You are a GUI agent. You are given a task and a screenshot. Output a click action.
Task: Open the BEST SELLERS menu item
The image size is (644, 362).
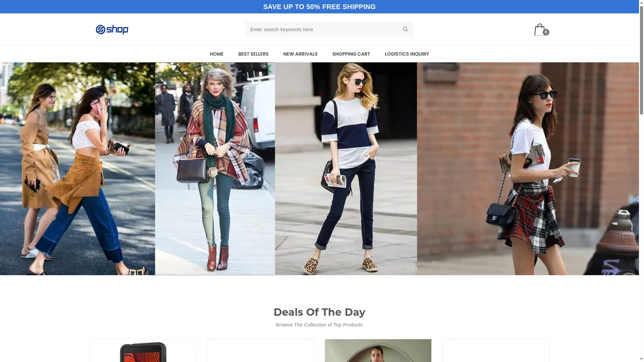(253, 54)
